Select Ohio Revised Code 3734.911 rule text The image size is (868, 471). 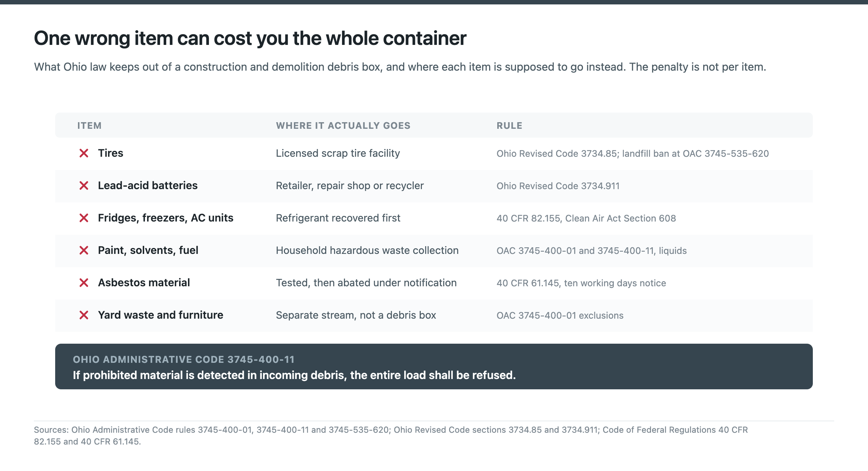point(558,186)
